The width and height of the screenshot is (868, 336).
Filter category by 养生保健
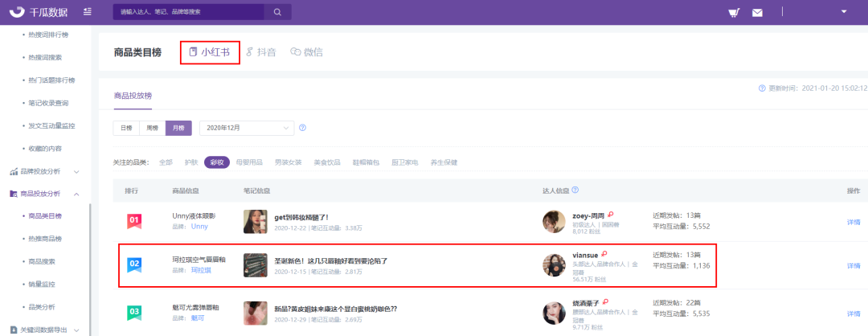pos(444,162)
